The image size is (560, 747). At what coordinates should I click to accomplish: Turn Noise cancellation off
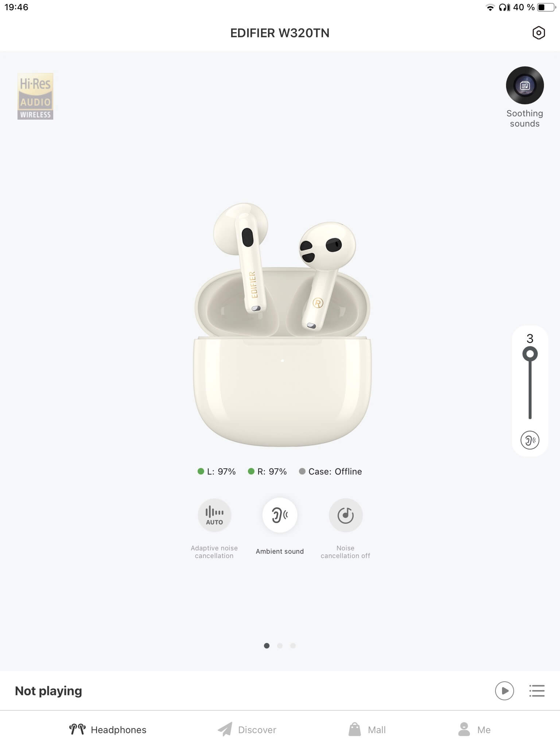click(x=345, y=515)
